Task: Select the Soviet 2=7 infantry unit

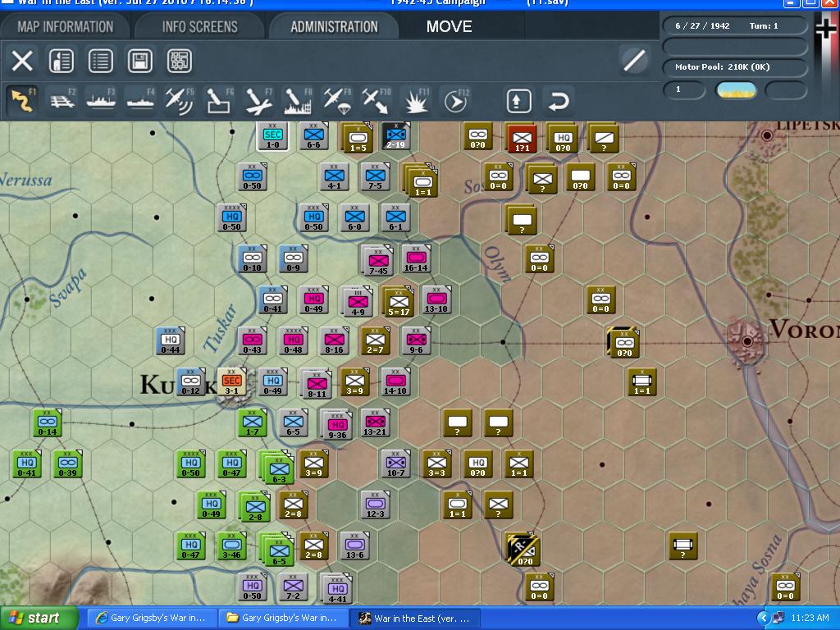Action: [x=375, y=340]
